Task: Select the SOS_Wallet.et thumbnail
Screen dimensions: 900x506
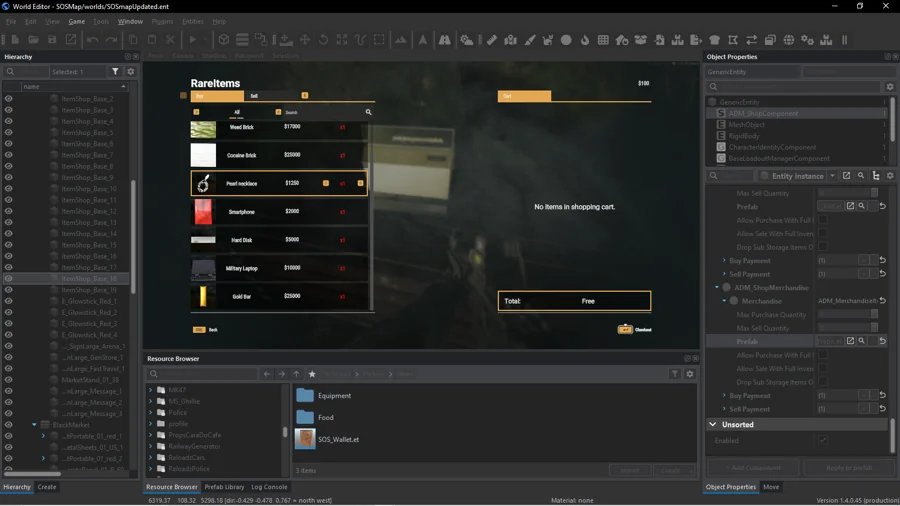Action: 305,439
